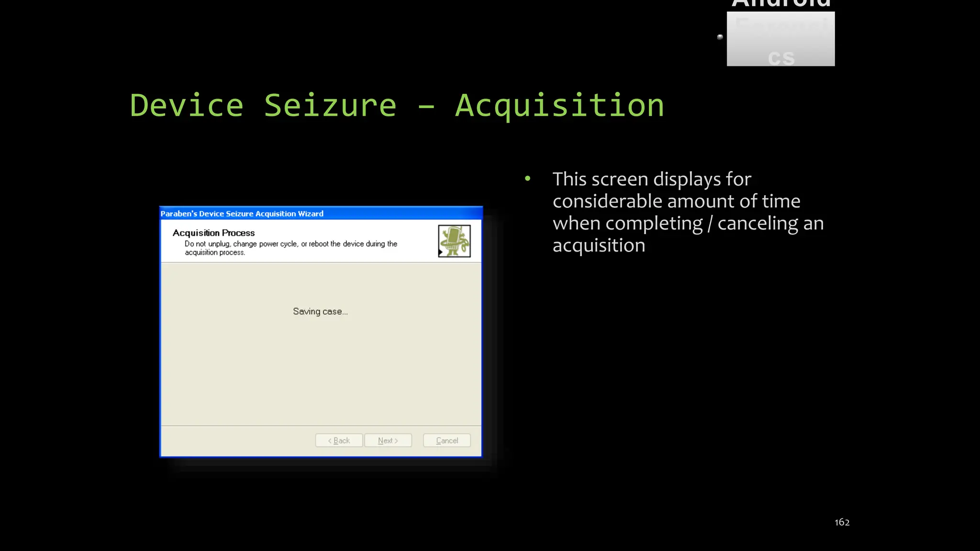Click the empty beige wizard body area

(321, 373)
